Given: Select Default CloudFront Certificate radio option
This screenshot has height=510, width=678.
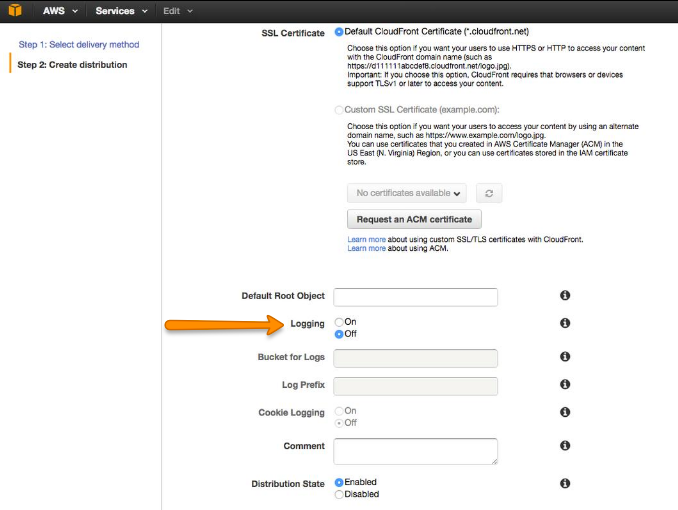Looking at the screenshot, I should tap(340, 32).
